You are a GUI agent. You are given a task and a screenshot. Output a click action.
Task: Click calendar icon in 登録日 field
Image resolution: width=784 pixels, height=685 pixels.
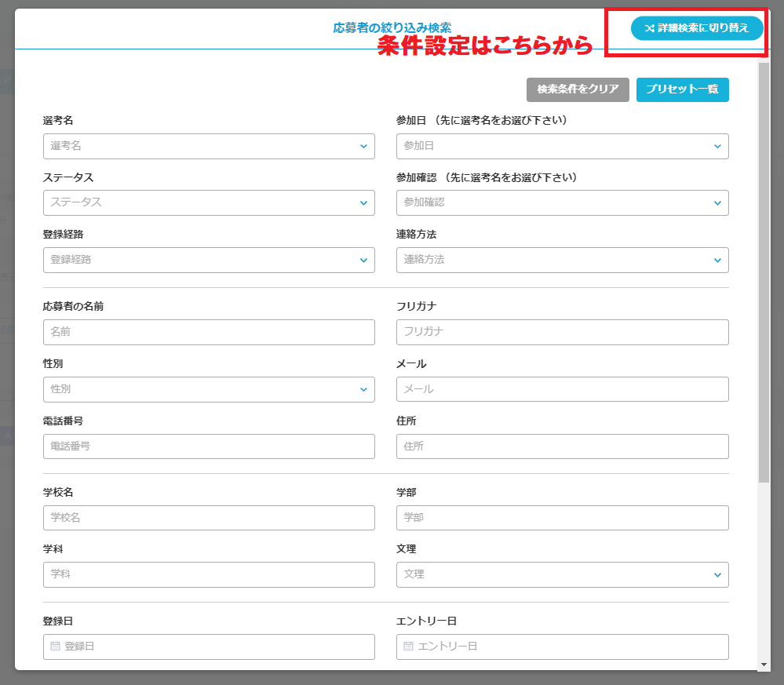55,647
